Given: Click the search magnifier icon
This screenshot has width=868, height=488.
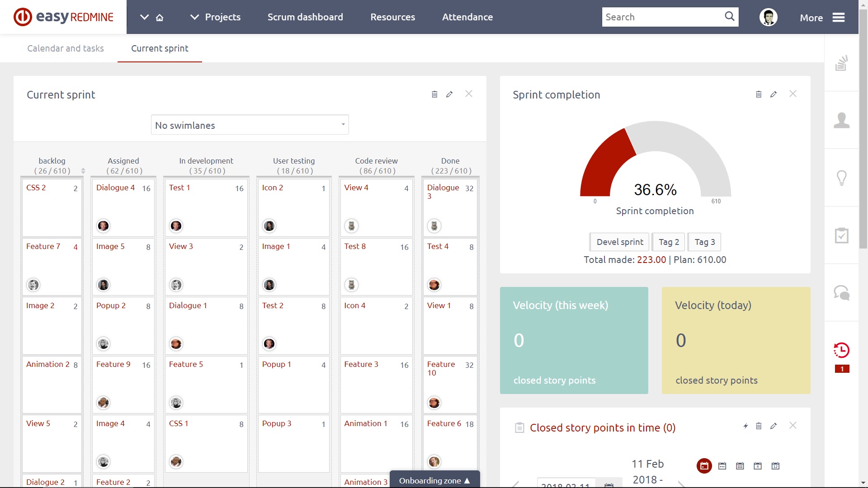Looking at the screenshot, I should [729, 17].
